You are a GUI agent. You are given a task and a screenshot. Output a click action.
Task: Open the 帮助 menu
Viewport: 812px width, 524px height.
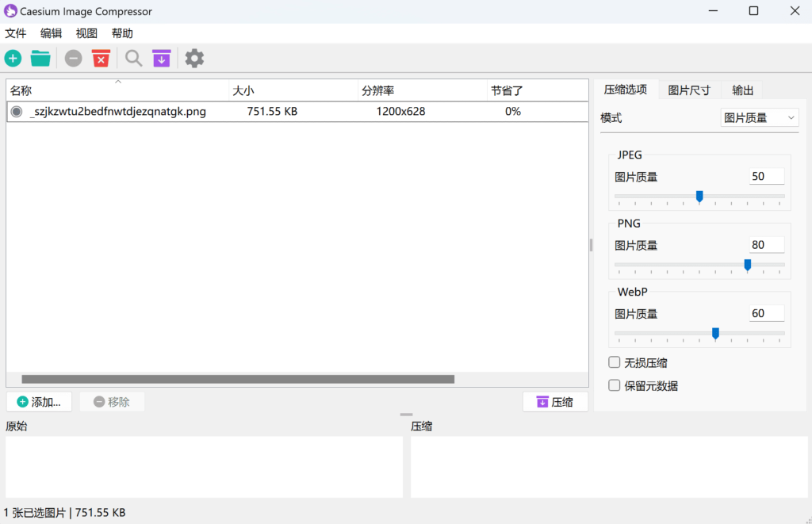coord(122,33)
